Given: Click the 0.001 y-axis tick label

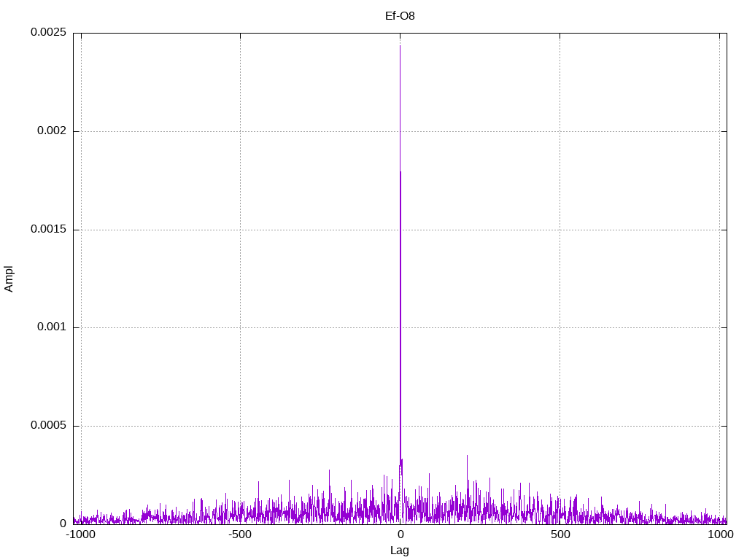Looking at the screenshot, I should (52, 327).
